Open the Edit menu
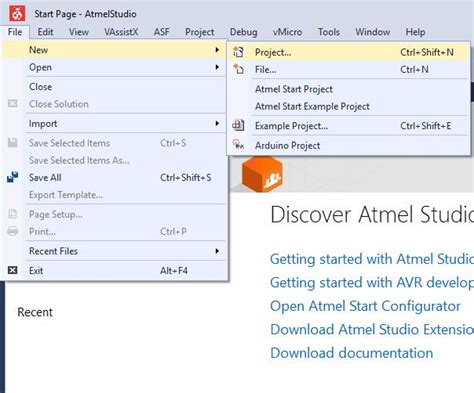Image resolution: width=474 pixels, height=393 pixels. click(45, 32)
